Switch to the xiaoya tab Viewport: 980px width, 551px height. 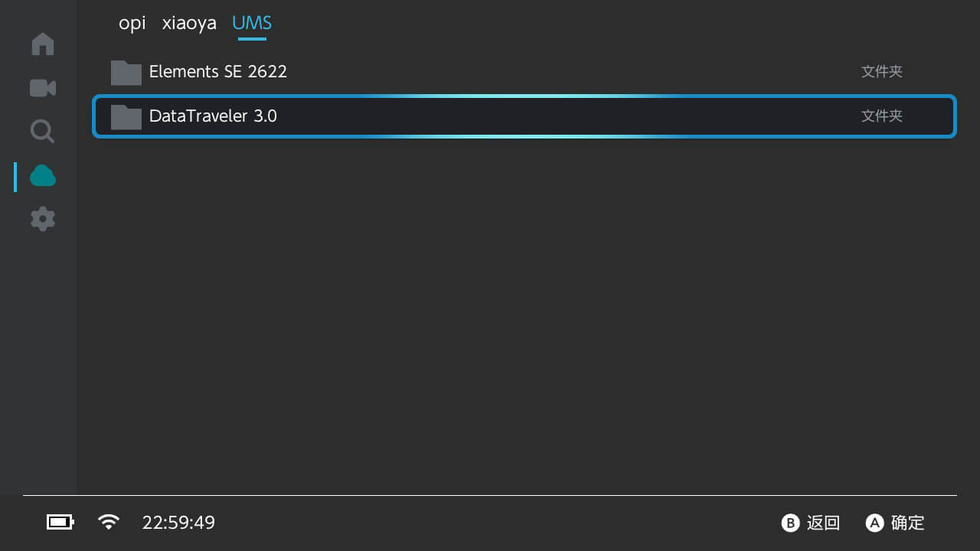tap(189, 24)
